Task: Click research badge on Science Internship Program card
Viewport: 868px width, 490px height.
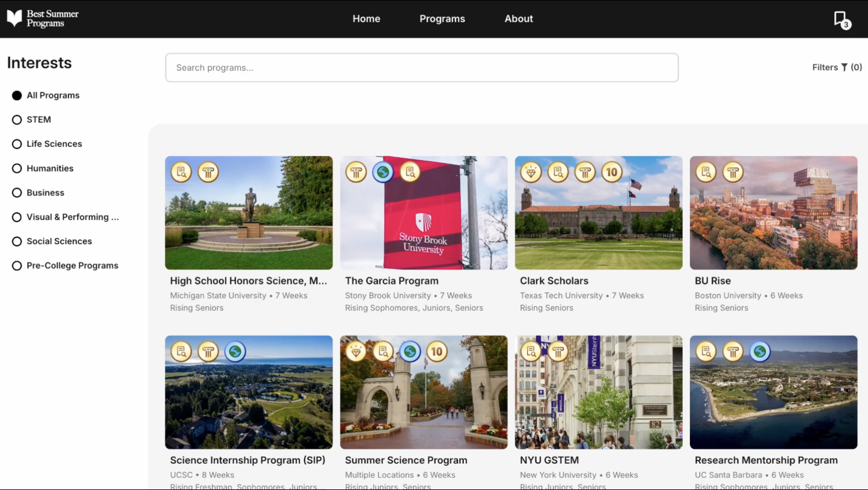Action: [x=181, y=351]
